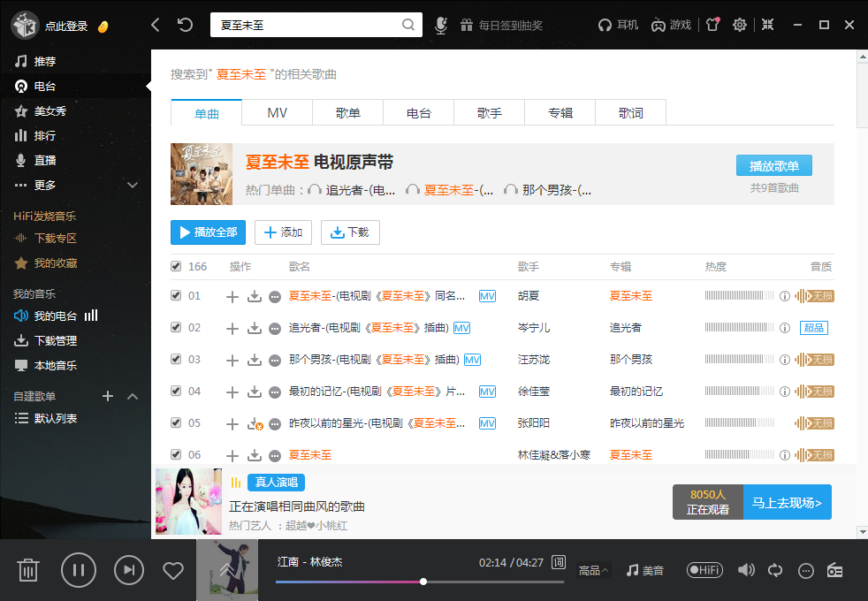Click the refresh icon in top bar
Screen dimensions: 868x601
185,25
